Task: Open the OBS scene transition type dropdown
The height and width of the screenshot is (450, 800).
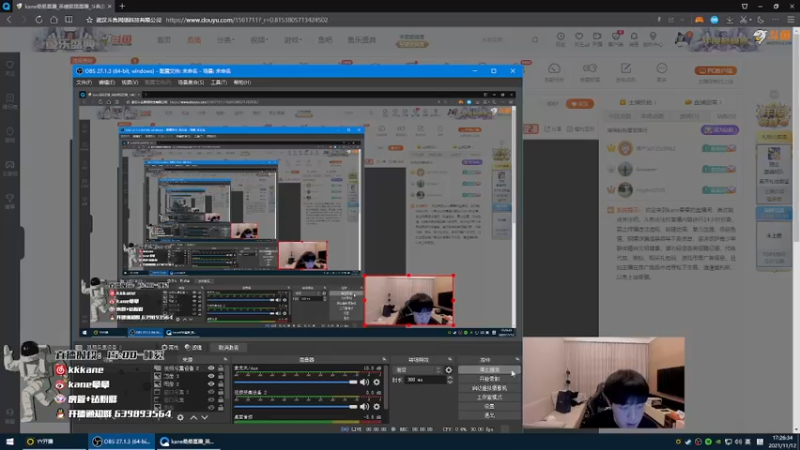Action: [x=416, y=370]
